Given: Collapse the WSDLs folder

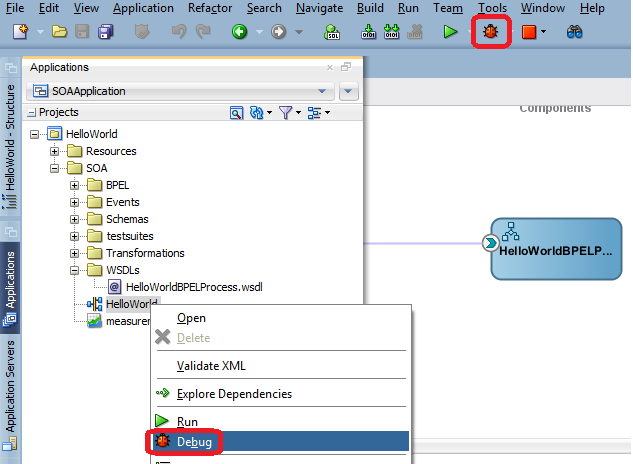Looking at the screenshot, I should (74, 270).
